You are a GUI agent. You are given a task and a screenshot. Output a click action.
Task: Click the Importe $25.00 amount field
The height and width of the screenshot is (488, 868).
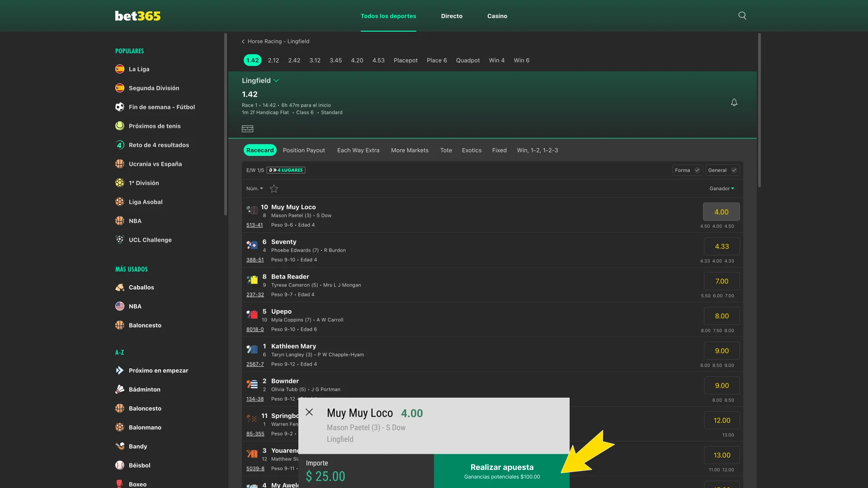pyautogui.click(x=325, y=476)
